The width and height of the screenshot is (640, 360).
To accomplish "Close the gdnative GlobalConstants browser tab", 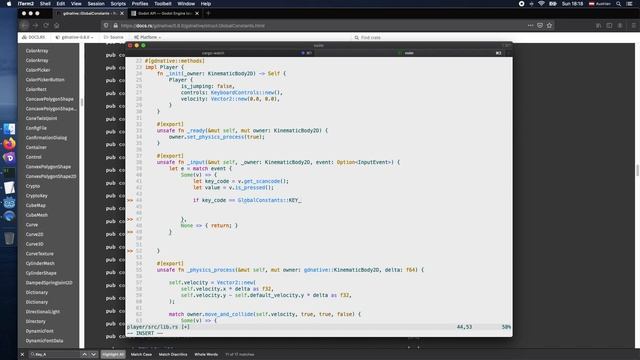I will tap(122, 13).
